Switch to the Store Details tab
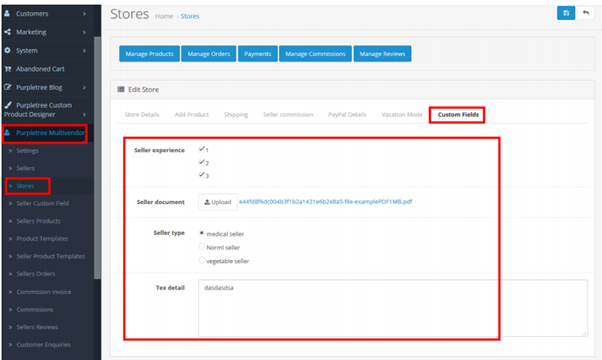The image size is (602, 360). pyautogui.click(x=142, y=114)
